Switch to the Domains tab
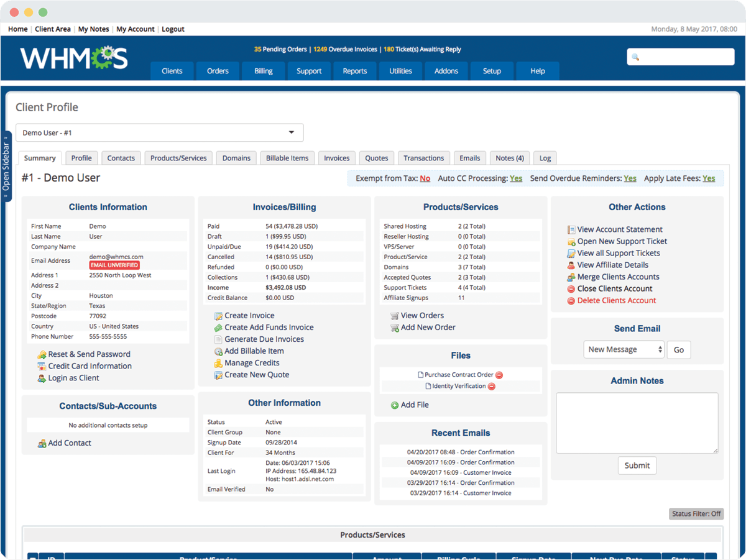 237,158
